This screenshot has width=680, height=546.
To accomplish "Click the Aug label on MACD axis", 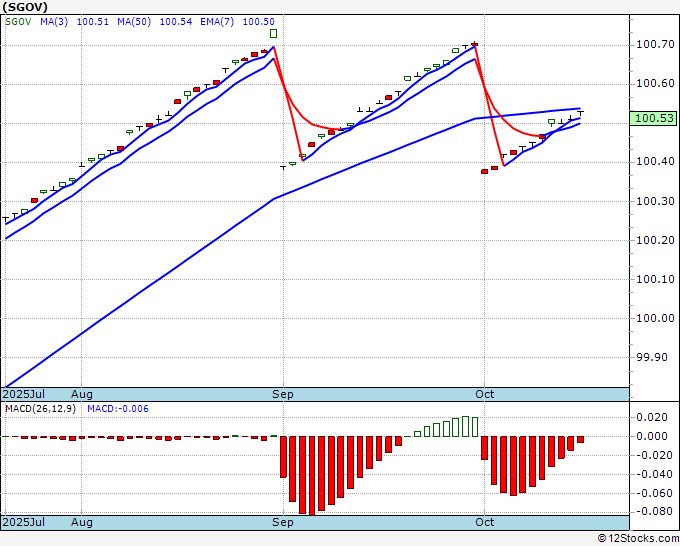I will point(82,522).
